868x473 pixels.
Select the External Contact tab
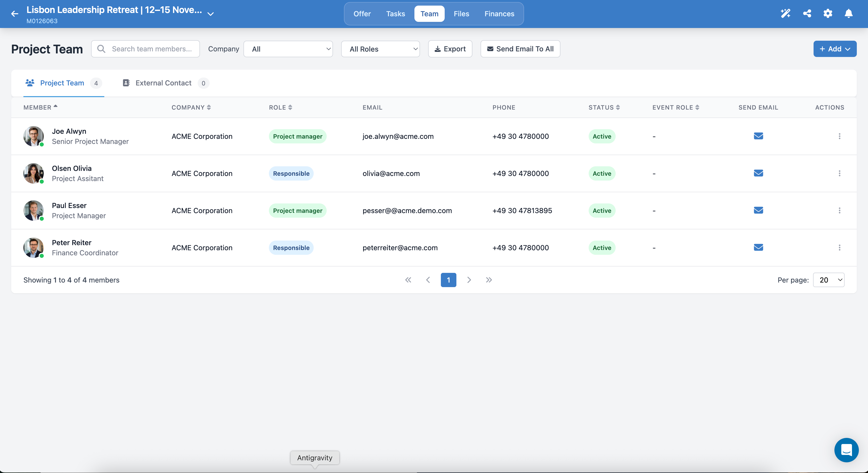point(165,83)
